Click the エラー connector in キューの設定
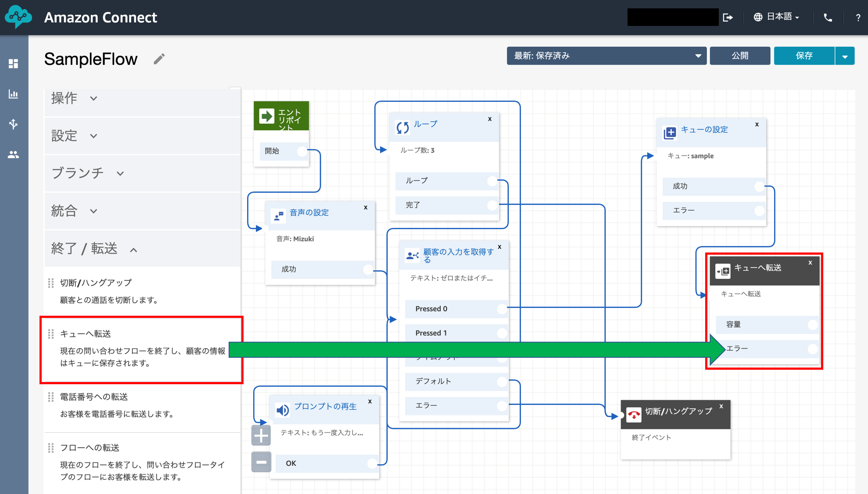The height and width of the screenshot is (494, 868). tap(759, 211)
